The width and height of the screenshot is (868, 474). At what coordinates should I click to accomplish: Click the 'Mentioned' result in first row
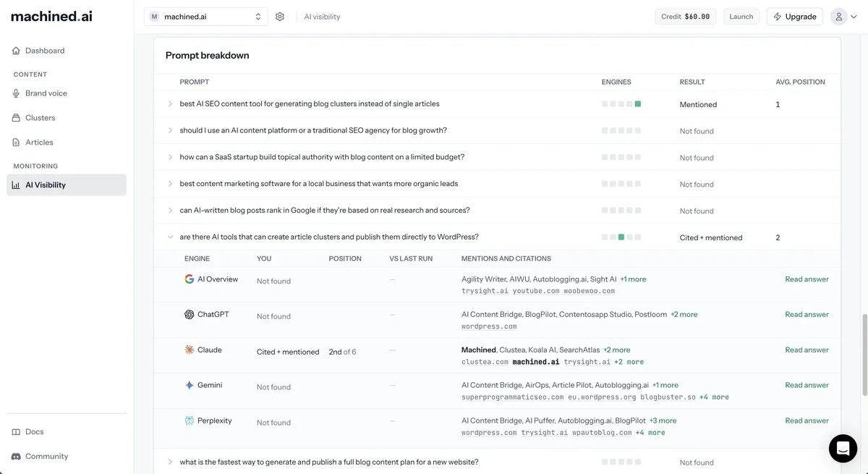[x=698, y=105]
